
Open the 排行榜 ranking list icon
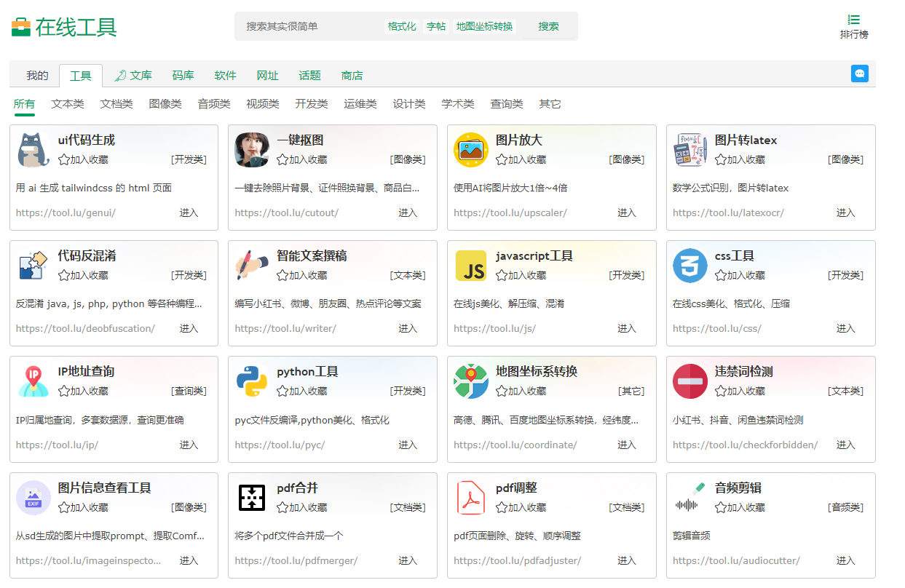pyautogui.click(x=854, y=20)
